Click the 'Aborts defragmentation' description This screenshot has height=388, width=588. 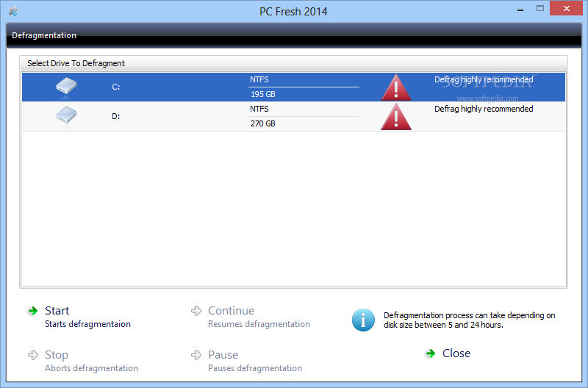(91, 368)
